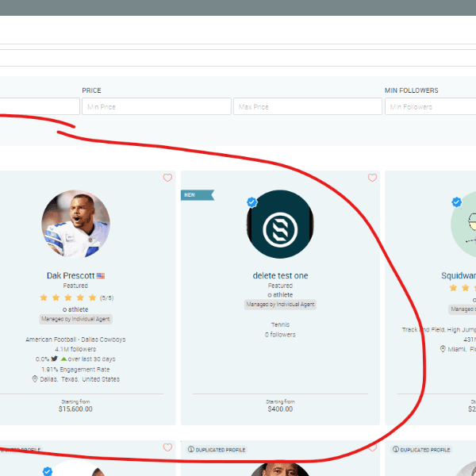Open the delete test one name link
This screenshot has width=476, height=476.
pyautogui.click(x=280, y=276)
